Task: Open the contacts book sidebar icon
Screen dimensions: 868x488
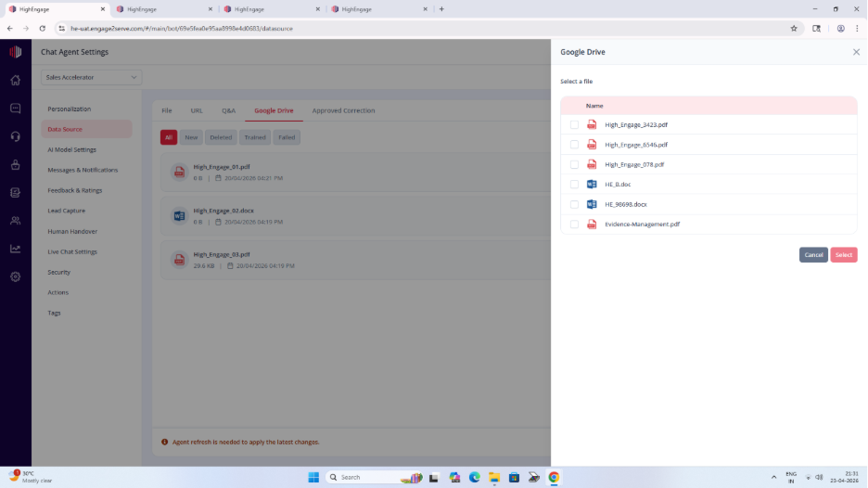Action: [16, 193]
